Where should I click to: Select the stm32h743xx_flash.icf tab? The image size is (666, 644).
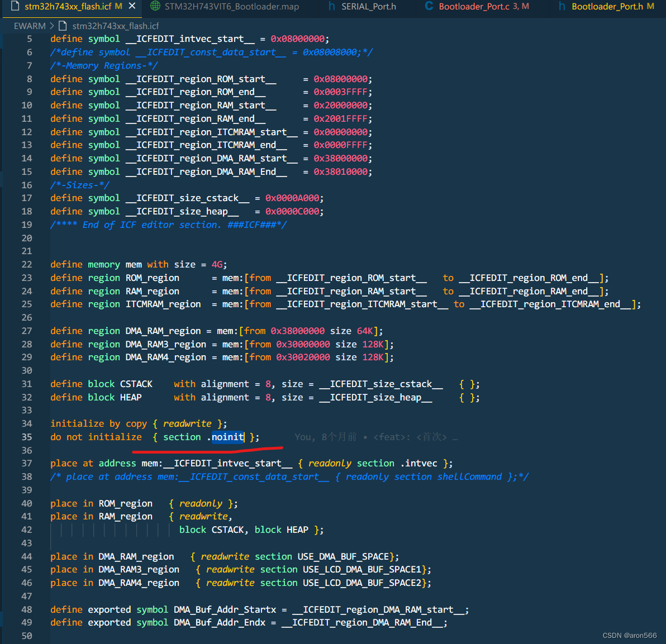point(68,6)
